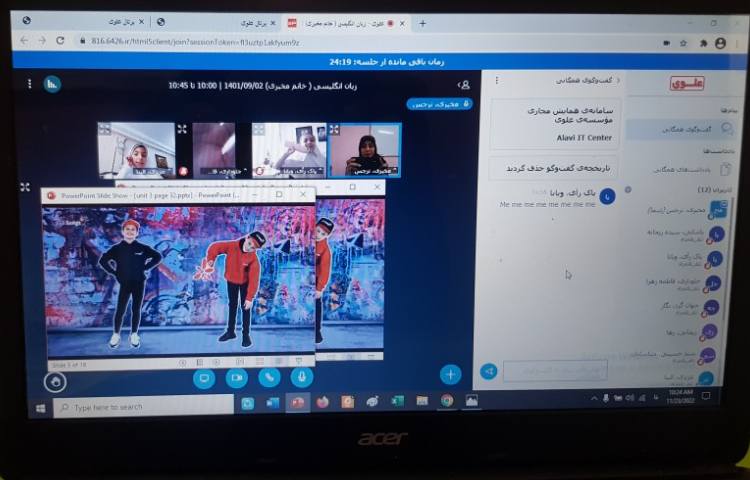Go back in the browser

[24, 41]
